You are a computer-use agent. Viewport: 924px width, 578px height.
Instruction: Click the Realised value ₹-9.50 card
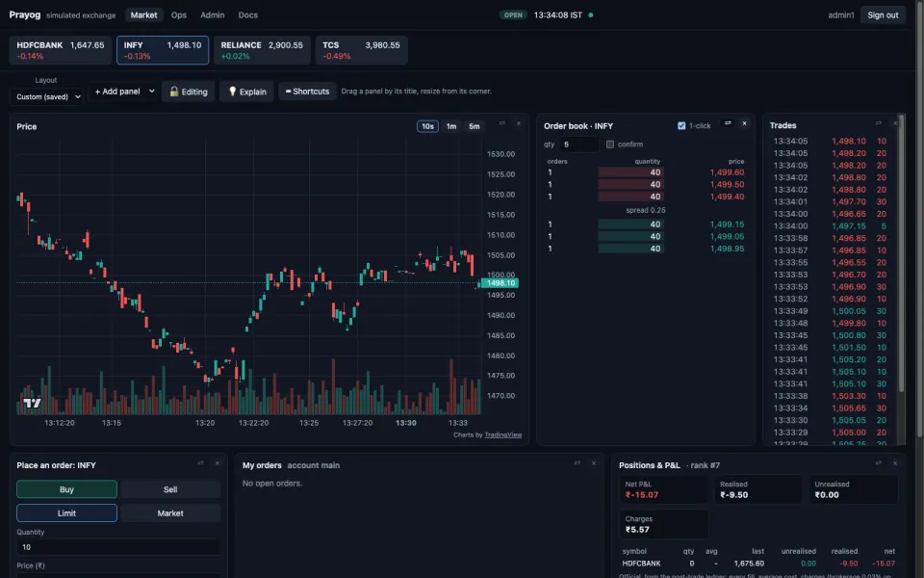(x=759, y=489)
